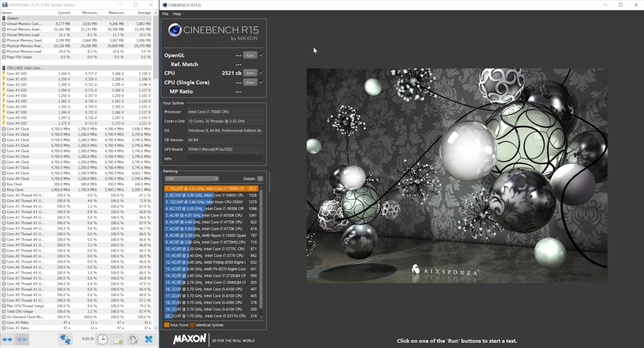Run the OpenGL benchmark test
This screenshot has height=348, width=644.
click(x=250, y=55)
